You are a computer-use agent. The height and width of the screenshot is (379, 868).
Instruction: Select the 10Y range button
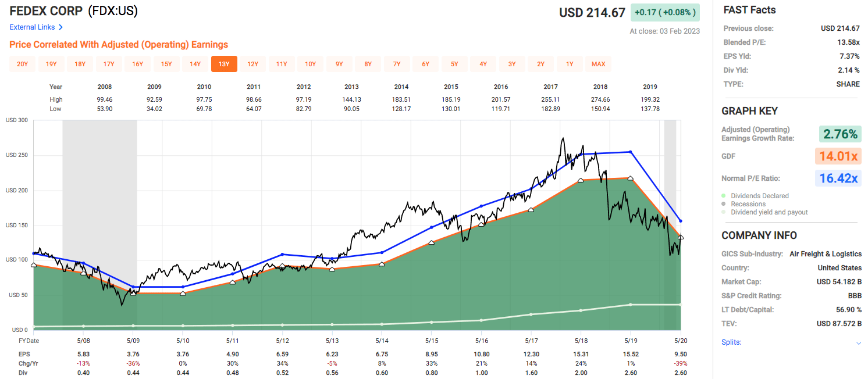[x=310, y=64]
